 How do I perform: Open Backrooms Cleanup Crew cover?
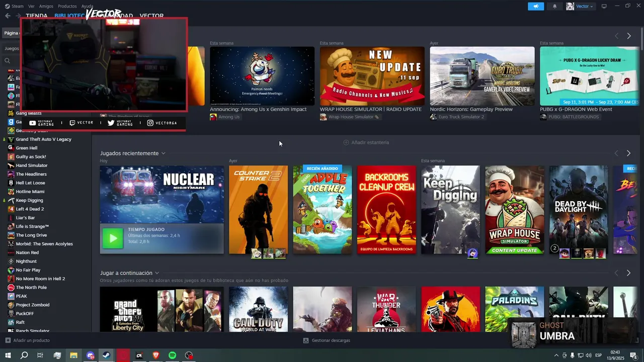point(386,210)
